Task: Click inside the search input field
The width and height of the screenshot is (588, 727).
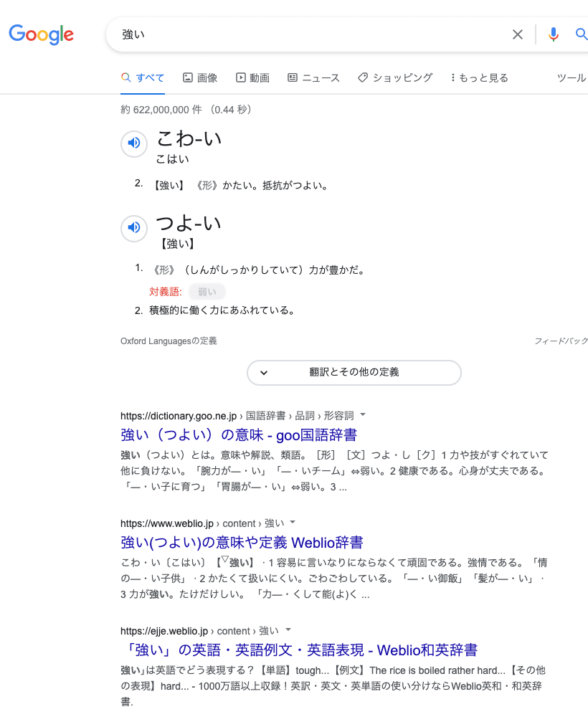Action: point(287,34)
